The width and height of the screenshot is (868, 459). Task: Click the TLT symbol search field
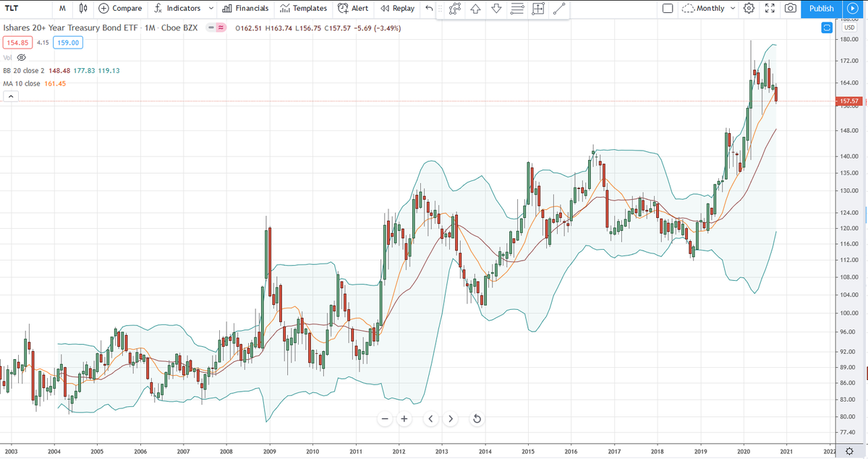26,9
